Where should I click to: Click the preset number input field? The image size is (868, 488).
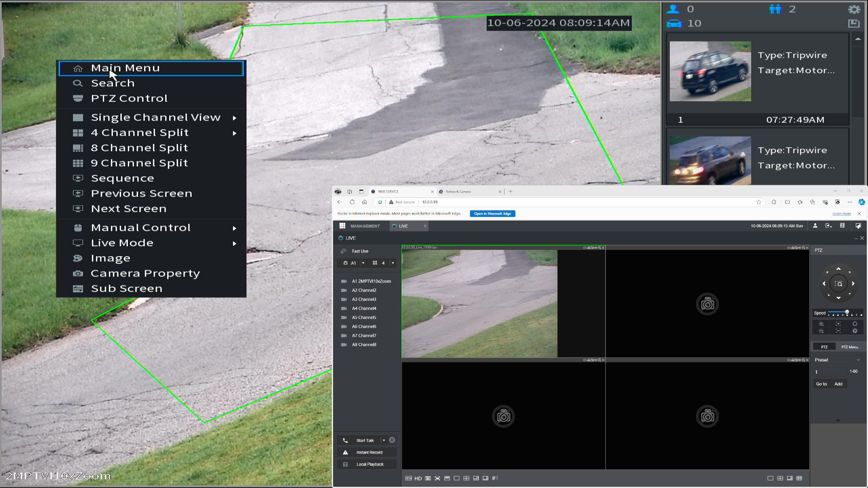click(830, 372)
